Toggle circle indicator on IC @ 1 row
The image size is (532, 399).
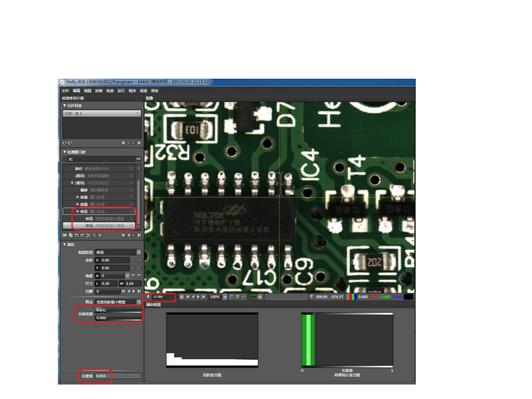(x=138, y=114)
